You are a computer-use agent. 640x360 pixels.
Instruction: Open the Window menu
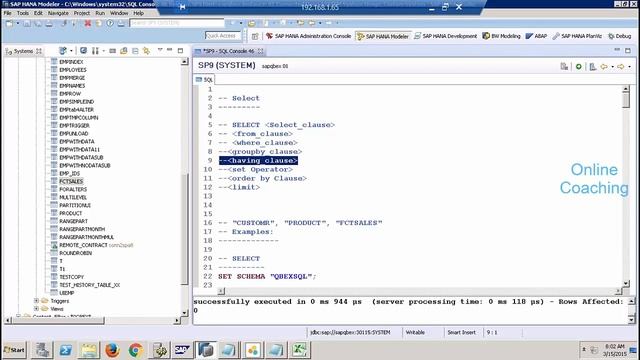click(x=119, y=13)
